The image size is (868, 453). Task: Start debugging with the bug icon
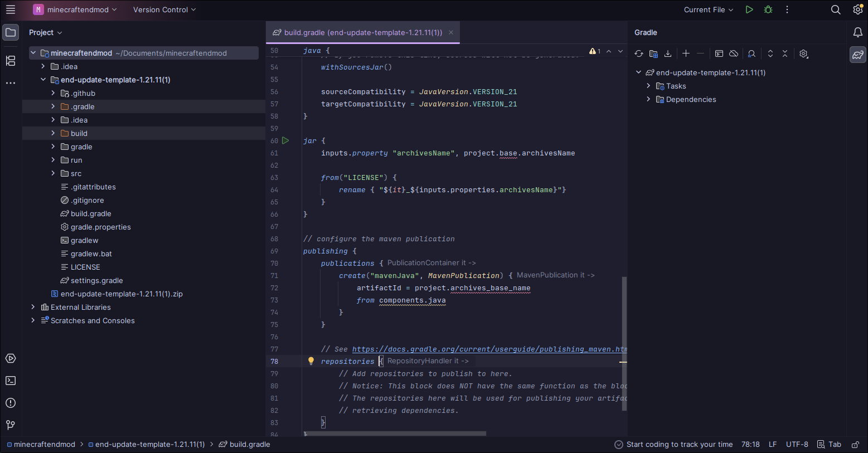point(768,9)
